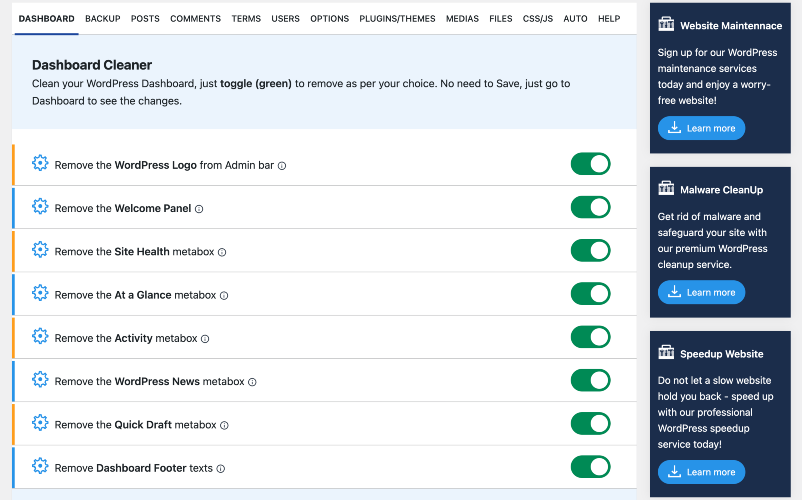The image size is (802, 500).
Task: Open info icon for Quick Draft metabox
Action: pos(224,425)
